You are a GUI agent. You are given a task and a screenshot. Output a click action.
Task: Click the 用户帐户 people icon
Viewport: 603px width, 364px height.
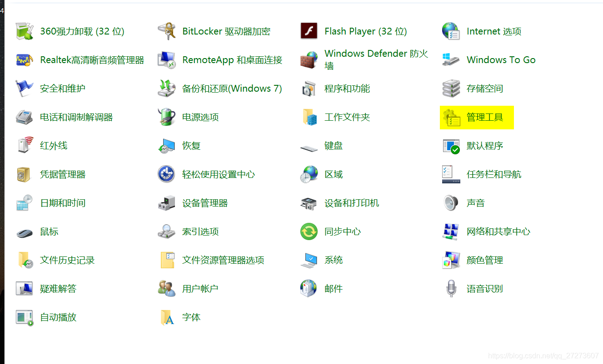(x=167, y=289)
